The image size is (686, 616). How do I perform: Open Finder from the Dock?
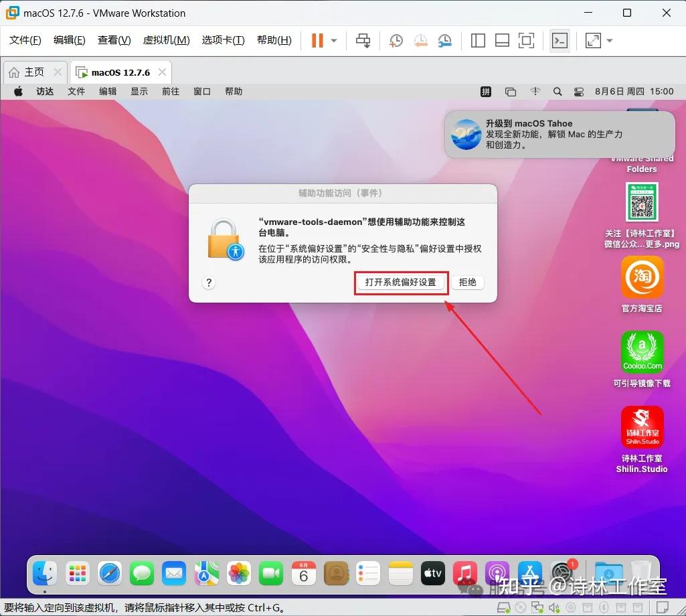click(45, 574)
